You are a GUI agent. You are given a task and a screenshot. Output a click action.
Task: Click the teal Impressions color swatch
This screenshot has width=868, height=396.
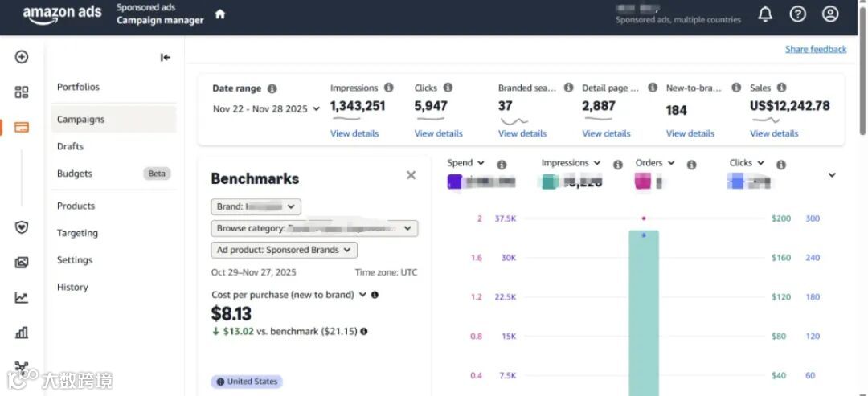[x=549, y=182]
